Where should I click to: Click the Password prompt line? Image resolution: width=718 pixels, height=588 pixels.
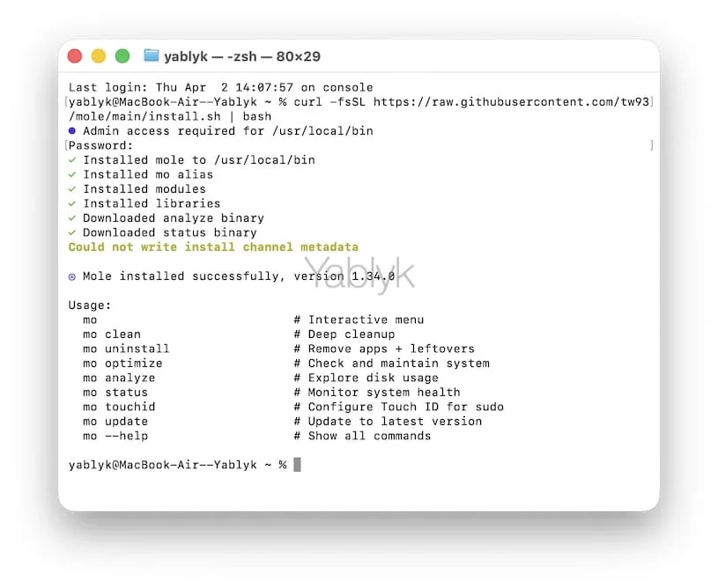coord(97,145)
